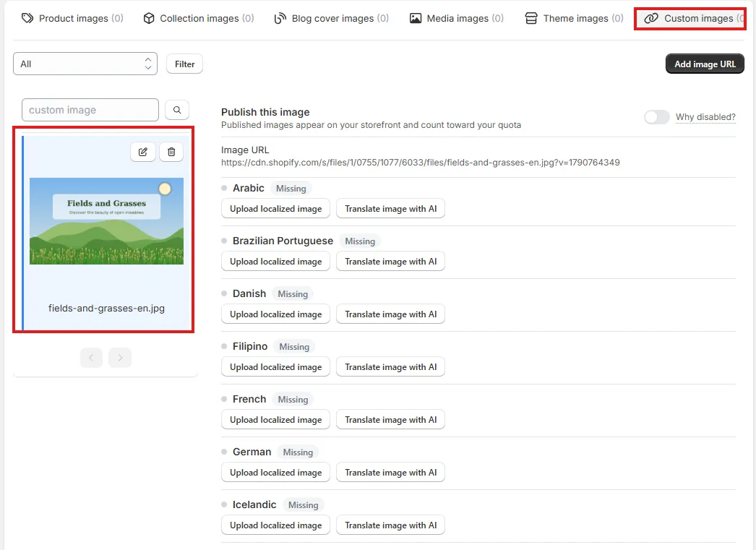Select the Fields and Grasses thumbnail
Viewport: 756px width, 550px height.
coord(106,221)
